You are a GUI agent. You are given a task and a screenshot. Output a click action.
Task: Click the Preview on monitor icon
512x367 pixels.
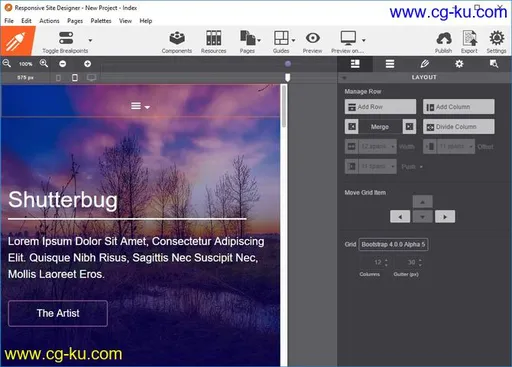tap(348, 38)
